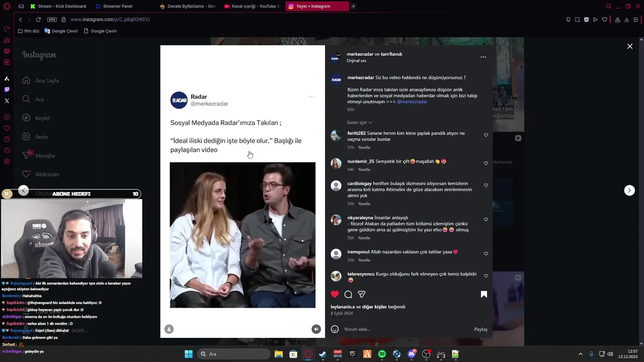The width and height of the screenshot is (644, 362).
Task: Like feritt282's comment
Action: click(x=486, y=135)
